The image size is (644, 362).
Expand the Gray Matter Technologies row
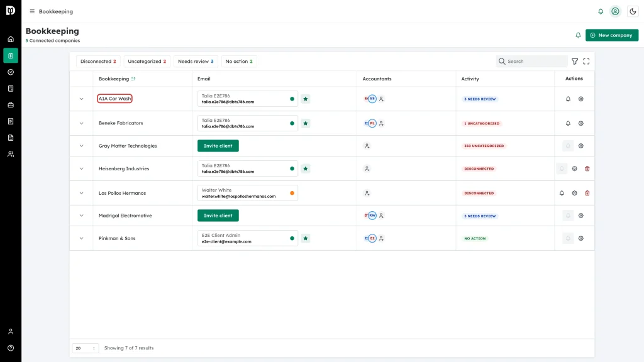[x=81, y=146]
